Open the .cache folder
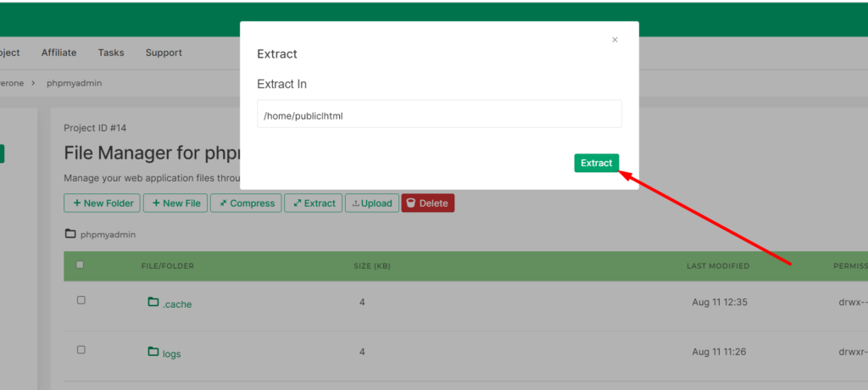The image size is (868, 390). pos(177,304)
